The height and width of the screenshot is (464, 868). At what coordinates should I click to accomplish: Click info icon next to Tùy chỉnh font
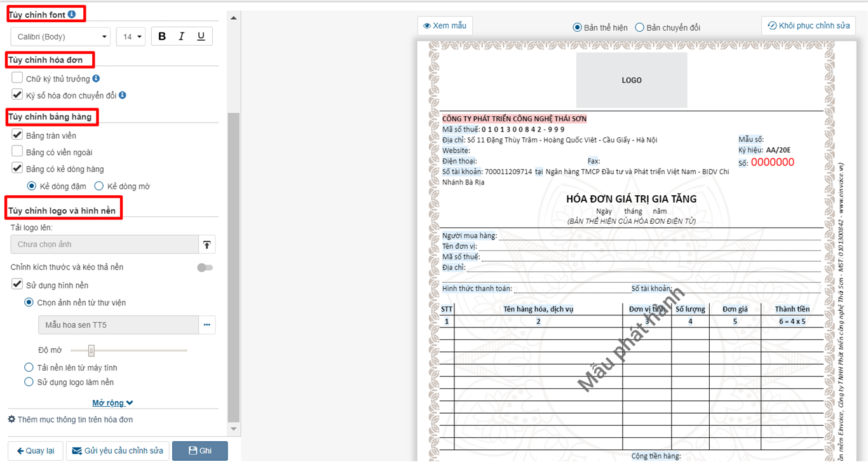pyautogui.click(x=72, y=14)
